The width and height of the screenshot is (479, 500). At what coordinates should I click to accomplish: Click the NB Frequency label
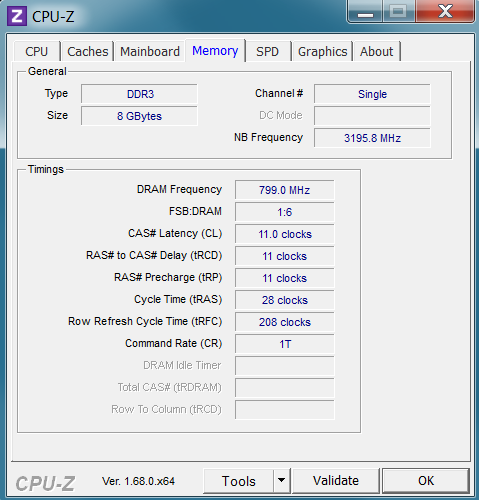click(268, 137)
